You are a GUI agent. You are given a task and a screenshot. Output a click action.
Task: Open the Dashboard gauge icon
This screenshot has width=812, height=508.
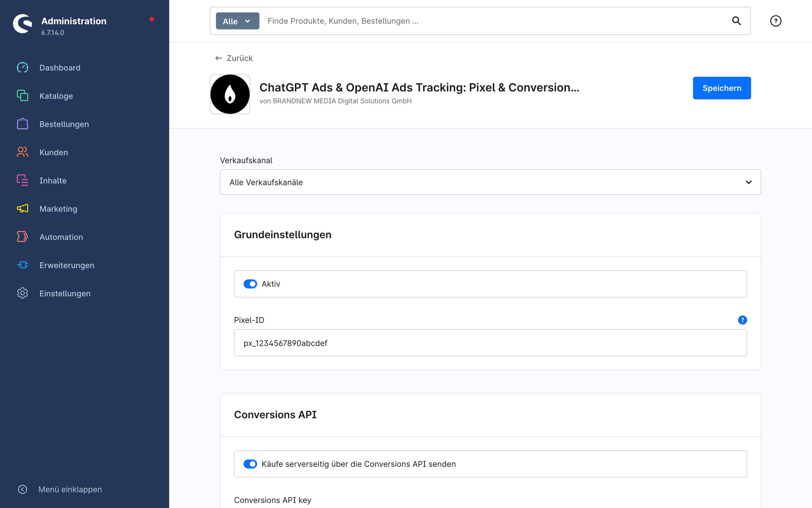pyautogui.click(x=23, y=67)
